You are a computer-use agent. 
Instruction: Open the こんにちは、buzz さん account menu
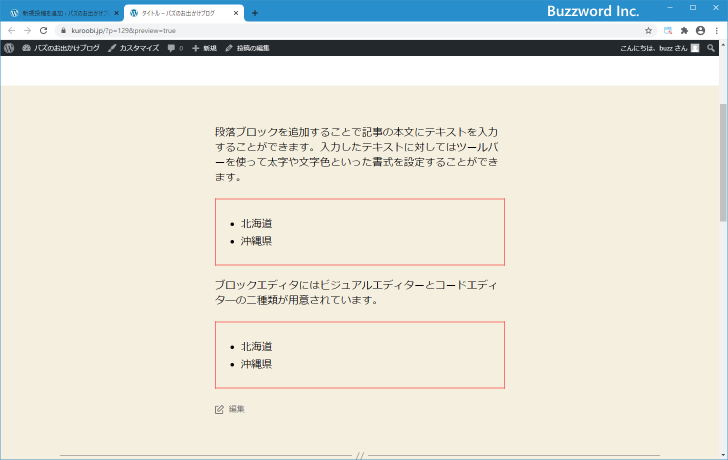[659, 48]
